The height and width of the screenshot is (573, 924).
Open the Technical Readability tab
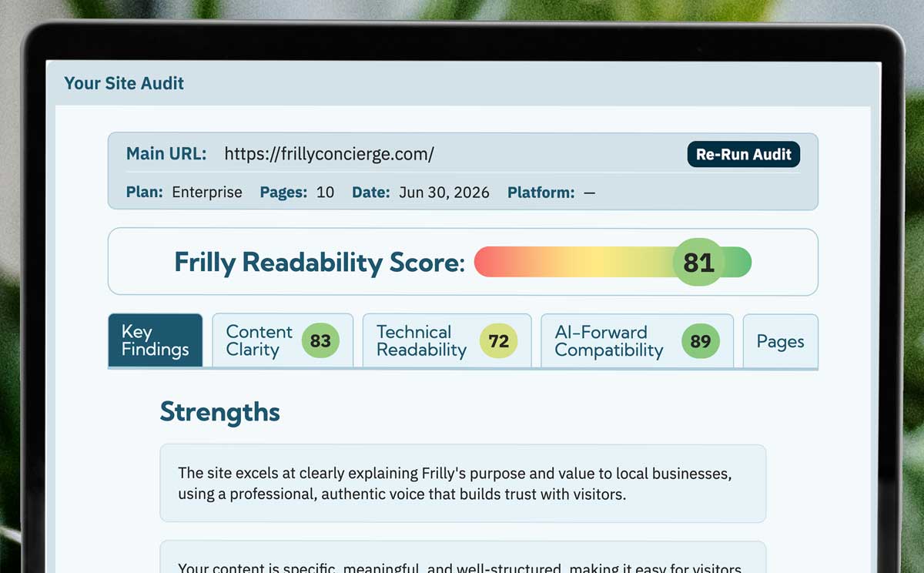447,340
